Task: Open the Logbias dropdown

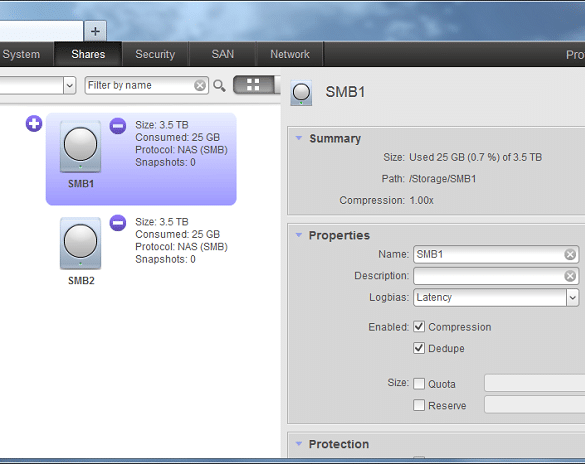Action: (x=572, y=298)
